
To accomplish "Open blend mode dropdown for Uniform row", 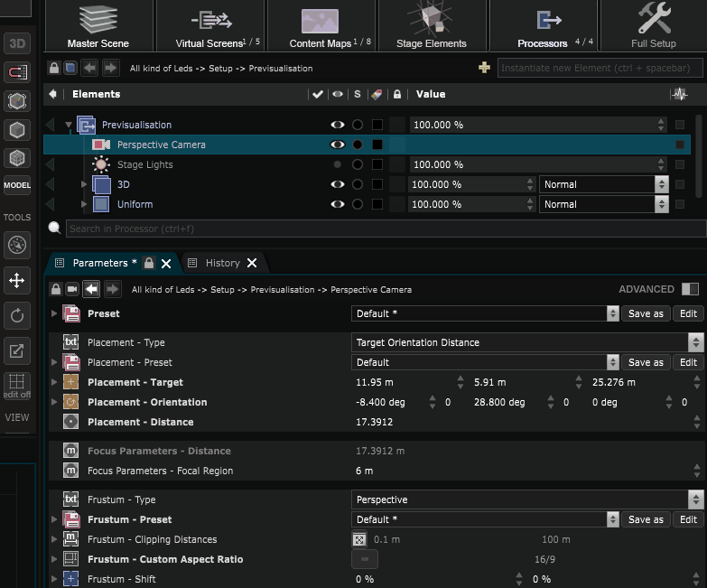I will [604, 204].
